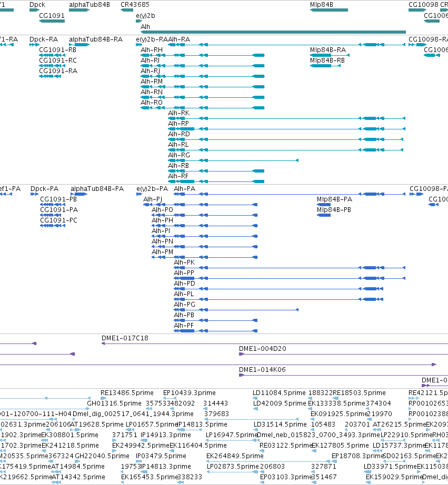448x485 pixels.
Task: Click the Mlp84B-RB transcript label
Action: 327,60
